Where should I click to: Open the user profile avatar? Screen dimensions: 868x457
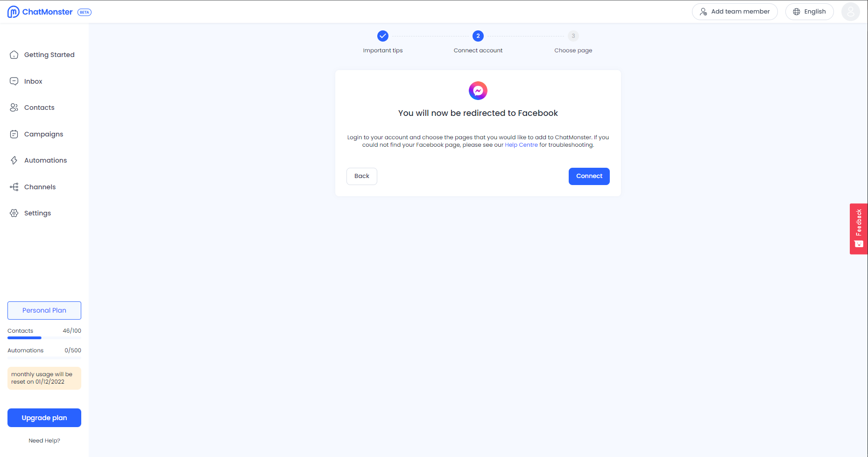[851, 12]
